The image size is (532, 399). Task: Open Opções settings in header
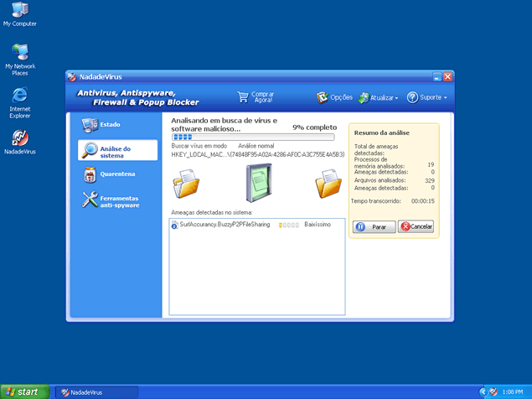334,97
